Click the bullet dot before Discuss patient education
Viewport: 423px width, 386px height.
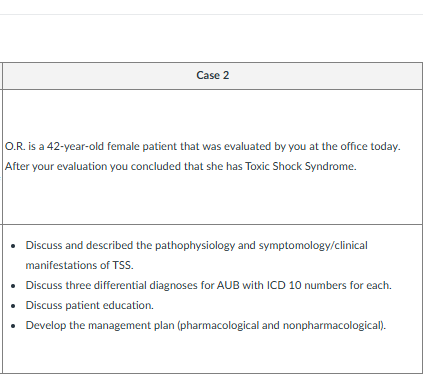click(x=13, y=306)
